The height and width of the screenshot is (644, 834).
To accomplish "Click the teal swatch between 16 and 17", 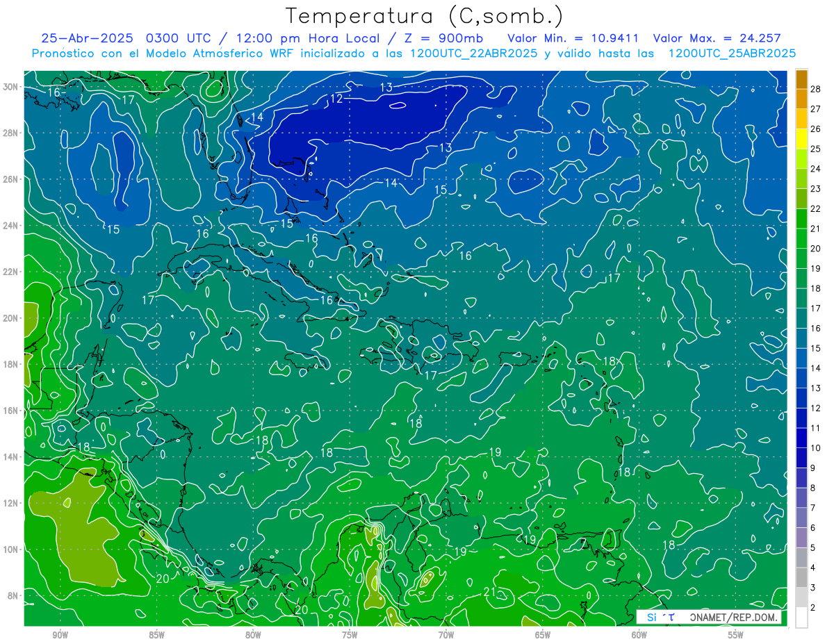I will [801, 318].
